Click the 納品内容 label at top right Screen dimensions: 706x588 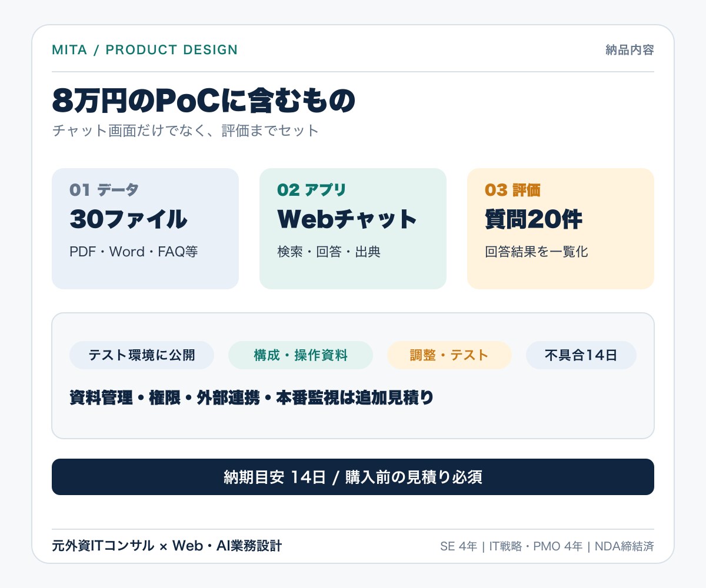(x=630, y=50)
